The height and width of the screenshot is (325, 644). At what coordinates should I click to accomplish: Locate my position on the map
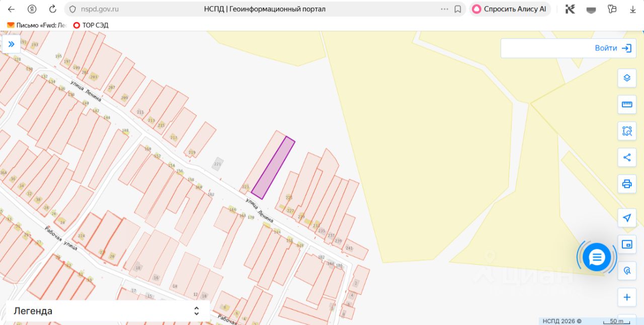[x=627, y=218]
